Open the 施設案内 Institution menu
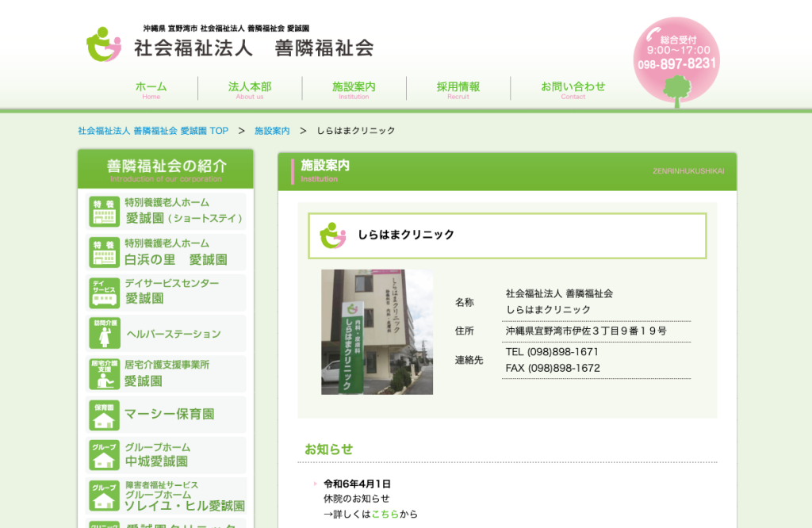 click(354, 90)
